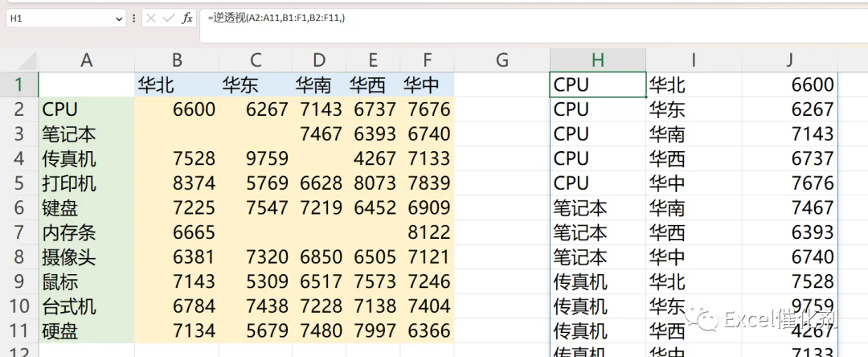Select row 5 header
Screen dimensions: 868x357
19,183
